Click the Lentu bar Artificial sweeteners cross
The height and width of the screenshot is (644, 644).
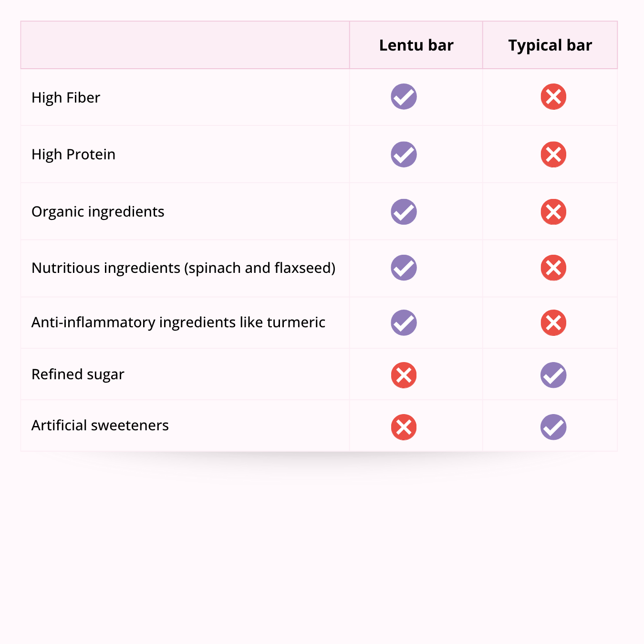pyautogui.click(x=404, y=427)
